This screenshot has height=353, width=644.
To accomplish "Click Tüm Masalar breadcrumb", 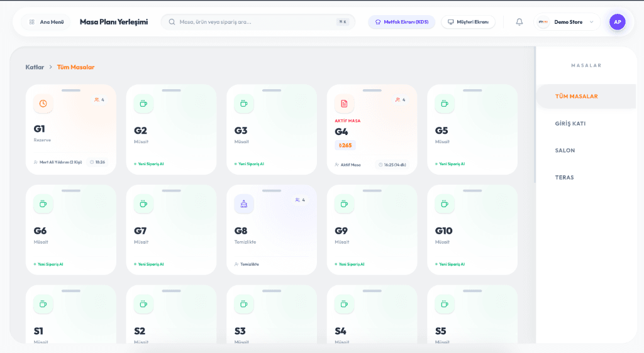I will 75,67.
